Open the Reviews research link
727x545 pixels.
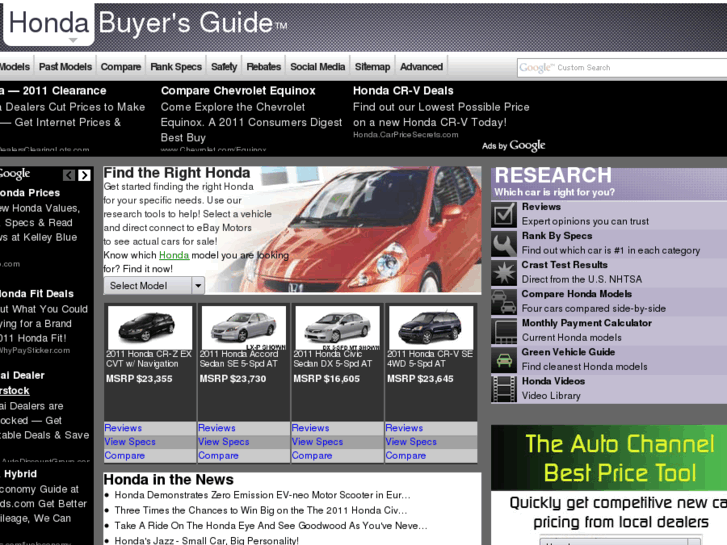(x=541, y=207)
